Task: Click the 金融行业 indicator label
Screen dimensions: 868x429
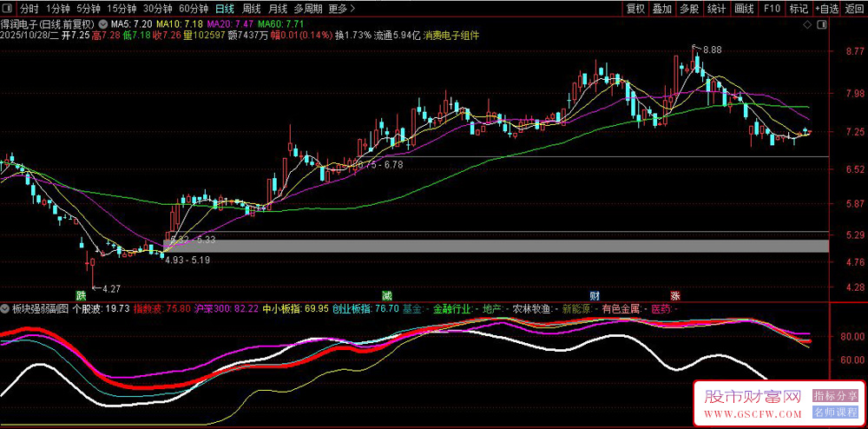Action: pyautogui.click(x=451, y=309)
